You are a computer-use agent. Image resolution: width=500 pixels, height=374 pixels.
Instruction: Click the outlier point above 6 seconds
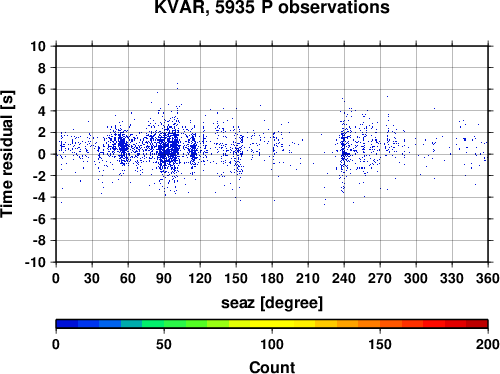point(177,84)
